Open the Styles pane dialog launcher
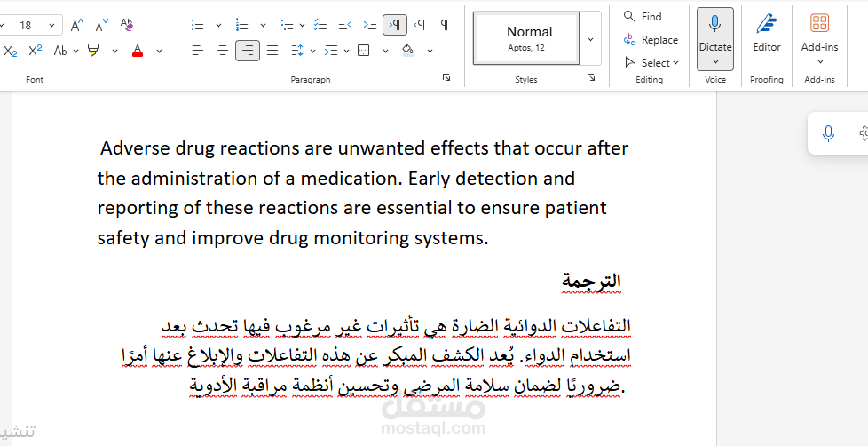Image resolution: width=868 pixels, height=446 pixels. pyautogui.click(x=591, y=78)
